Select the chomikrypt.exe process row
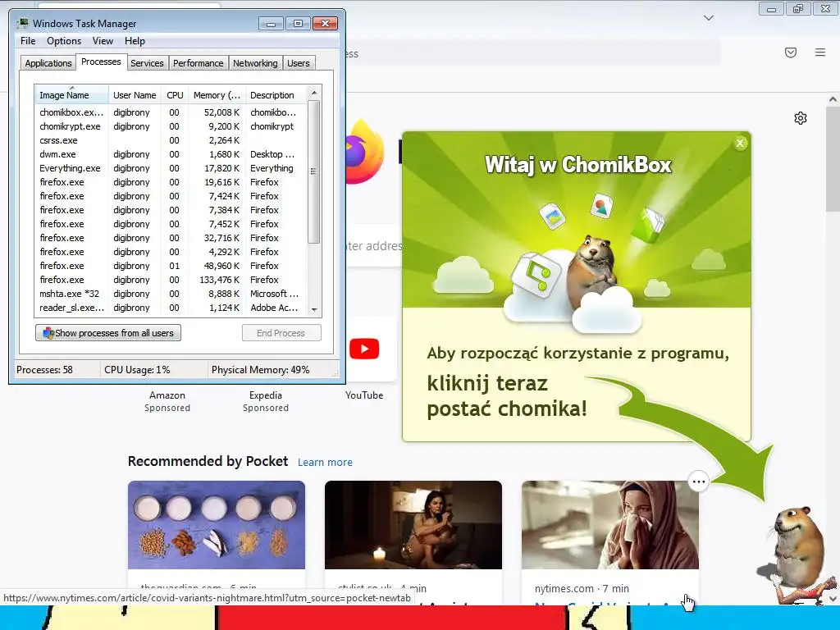Viewport: 840px width, 630px height. point(171,126)
